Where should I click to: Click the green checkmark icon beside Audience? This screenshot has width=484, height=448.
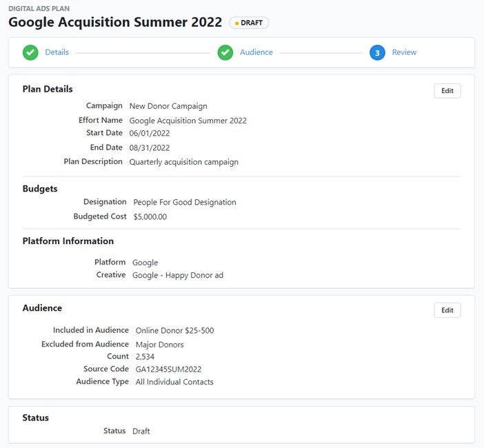pos(225,52)
